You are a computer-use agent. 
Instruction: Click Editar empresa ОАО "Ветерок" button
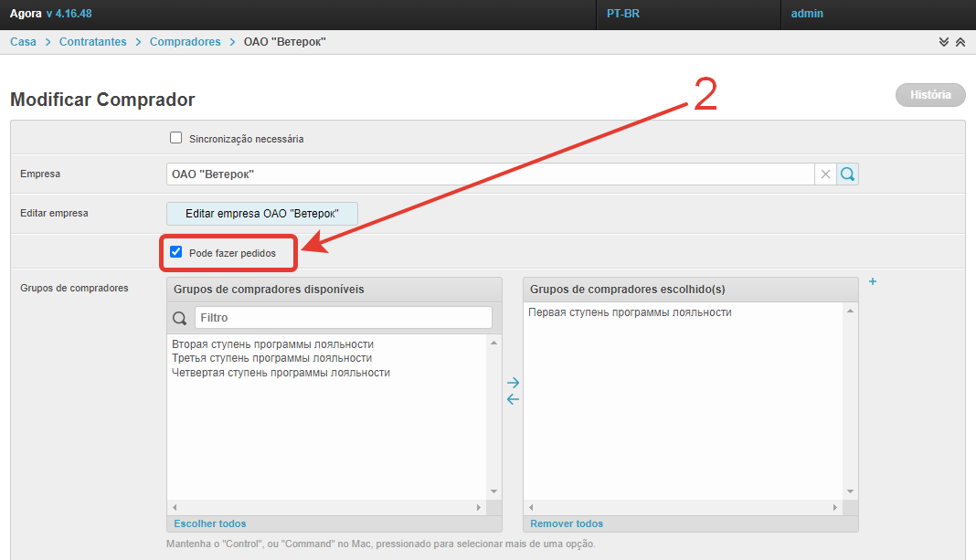click(262, 213)
